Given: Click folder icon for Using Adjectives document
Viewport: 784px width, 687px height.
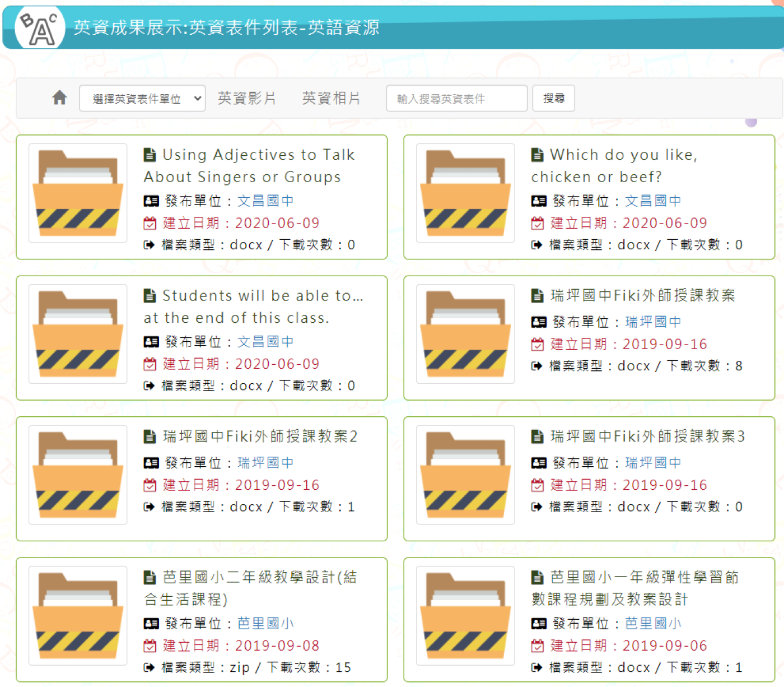Looking at the screenshot, I should click(78, 193).
